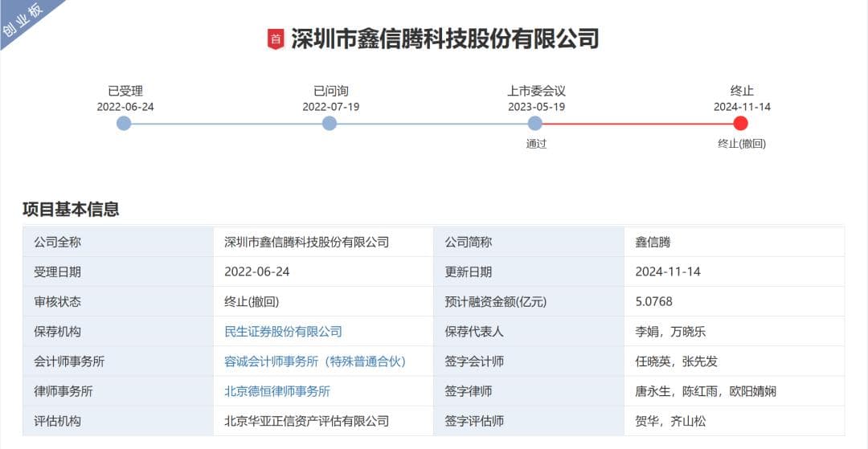868x449 pixels.
Task: Click the 2022-07-19 date under 已问询
Action: [330, 107]
